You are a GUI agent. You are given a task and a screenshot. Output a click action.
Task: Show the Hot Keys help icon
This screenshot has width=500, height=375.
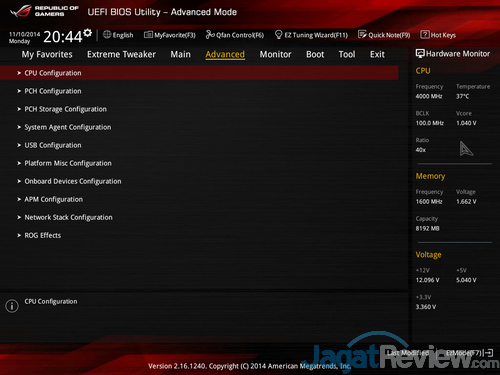(x=425, y=34)
